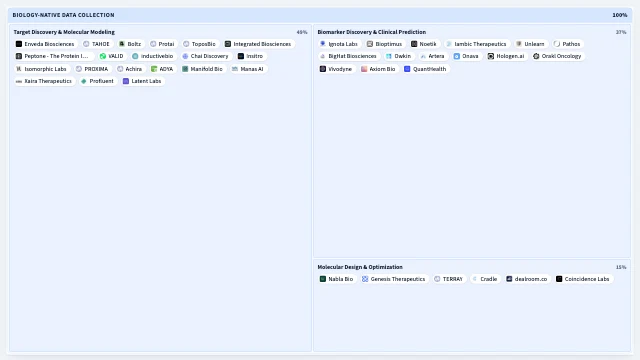
Task: Click the QuantHealth blue square icon
Action: 407,69
